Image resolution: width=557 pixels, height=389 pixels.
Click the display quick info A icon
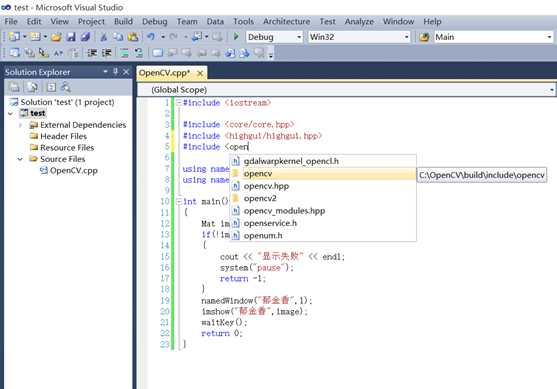(x=58, y=53)
